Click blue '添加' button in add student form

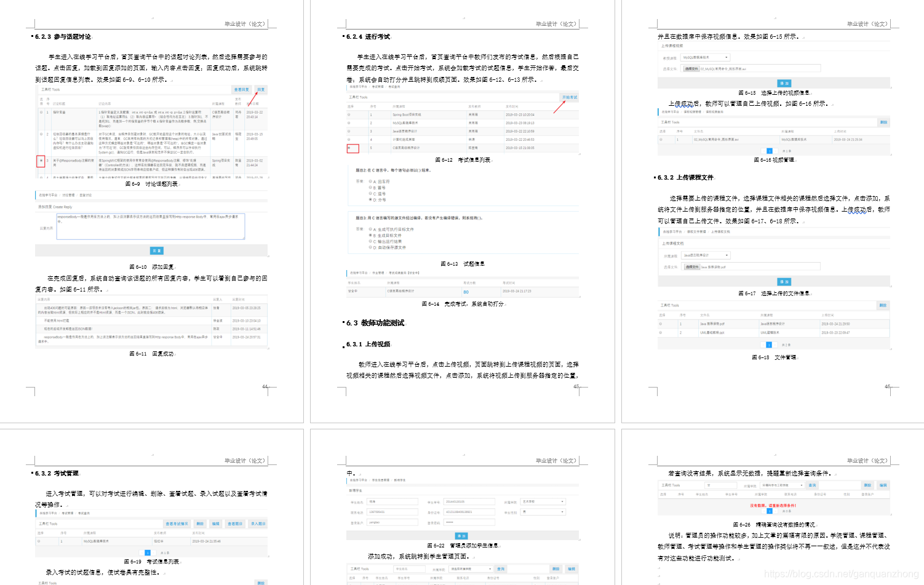461,536
